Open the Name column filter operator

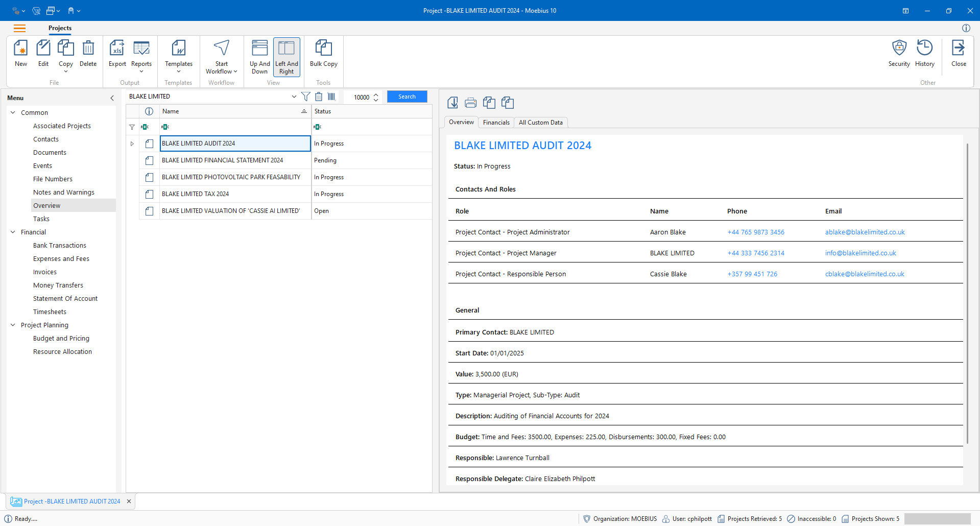tap(165, 127)
